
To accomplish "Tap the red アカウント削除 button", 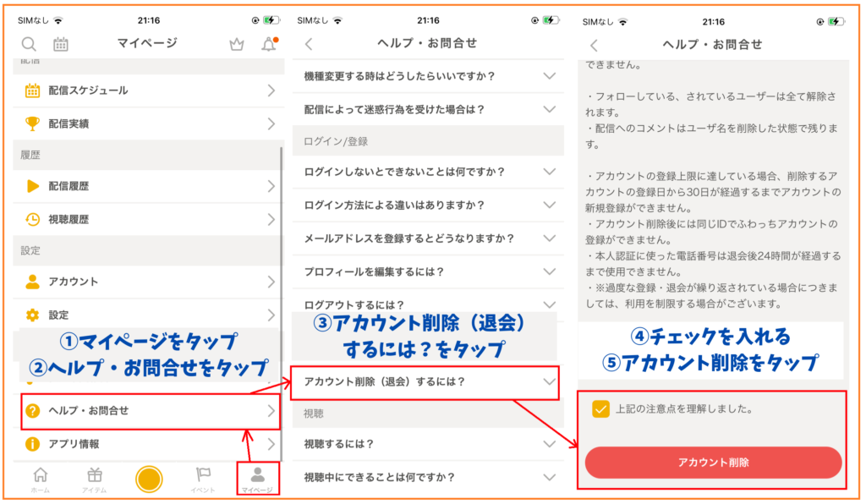I will (x=713, y=463).
